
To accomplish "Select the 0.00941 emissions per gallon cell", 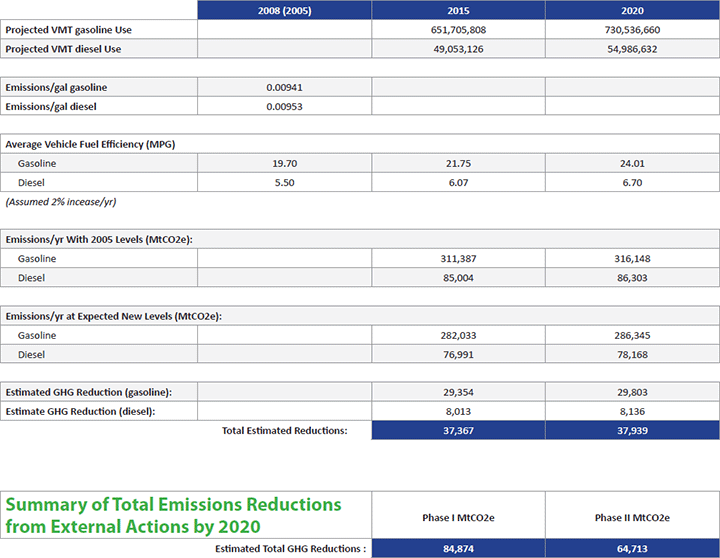I will [284, 87].
